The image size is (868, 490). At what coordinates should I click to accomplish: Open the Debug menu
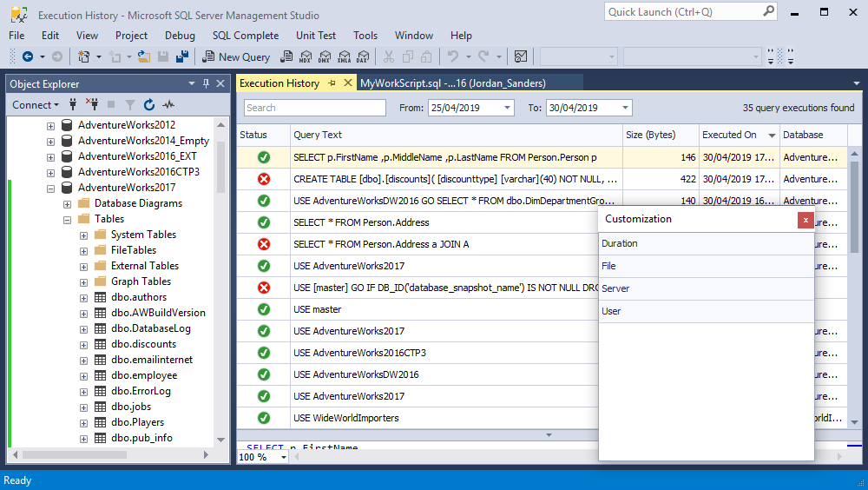[180, 36]
